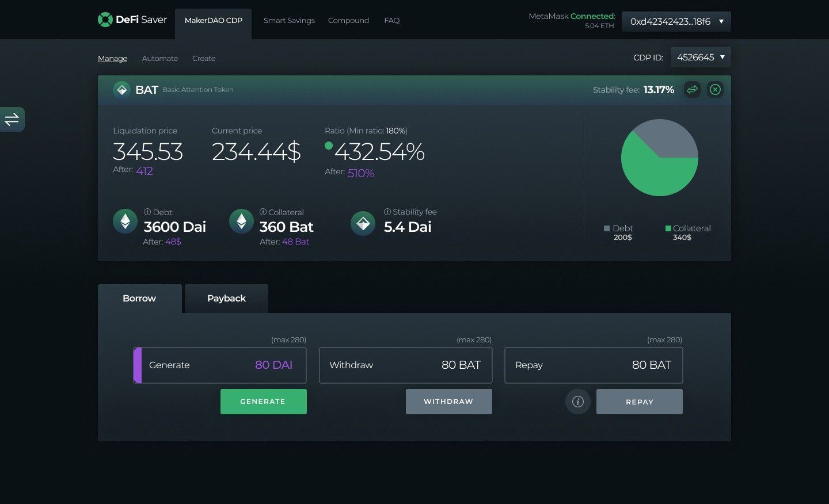The height and width of the screenshot is (504, 829).
Task: Click the green GENERATE button
Action: [x=264, y=402]
